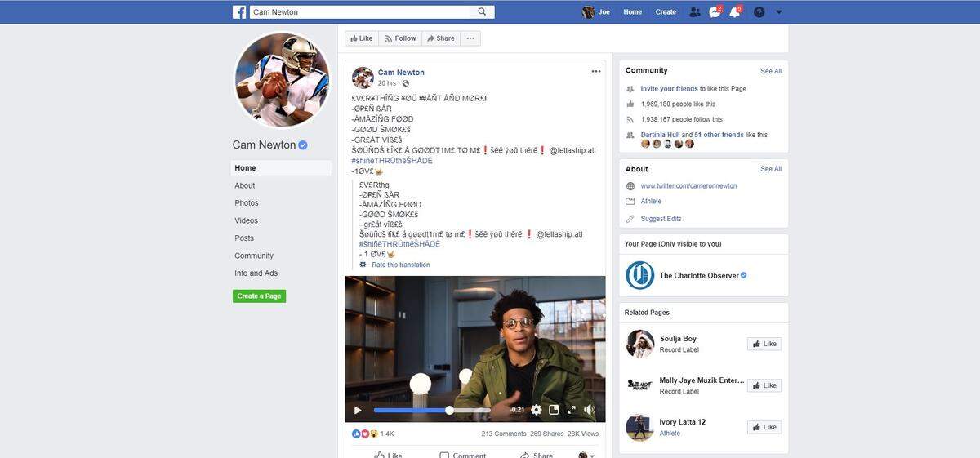
Task: Click the translation settings gear icon
Action: pos(363,265)
